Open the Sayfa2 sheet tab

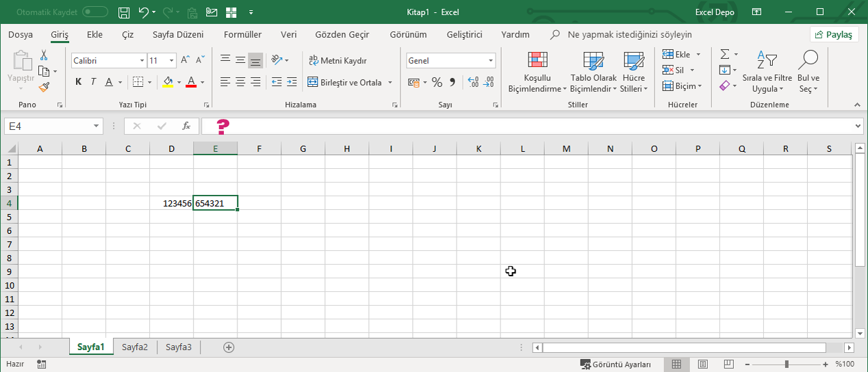(135, 347)
